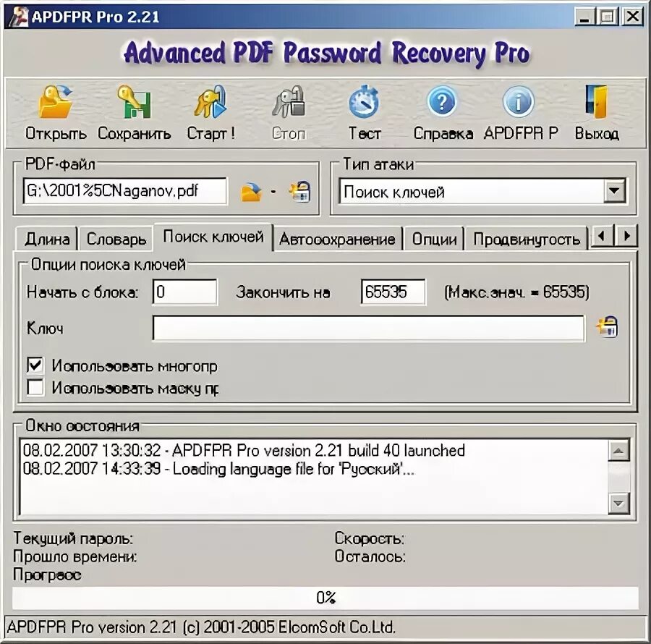651x644 pixels.
Task: Open a PDF with the Открыть toolbar icon
Action: tap(56, 102)
